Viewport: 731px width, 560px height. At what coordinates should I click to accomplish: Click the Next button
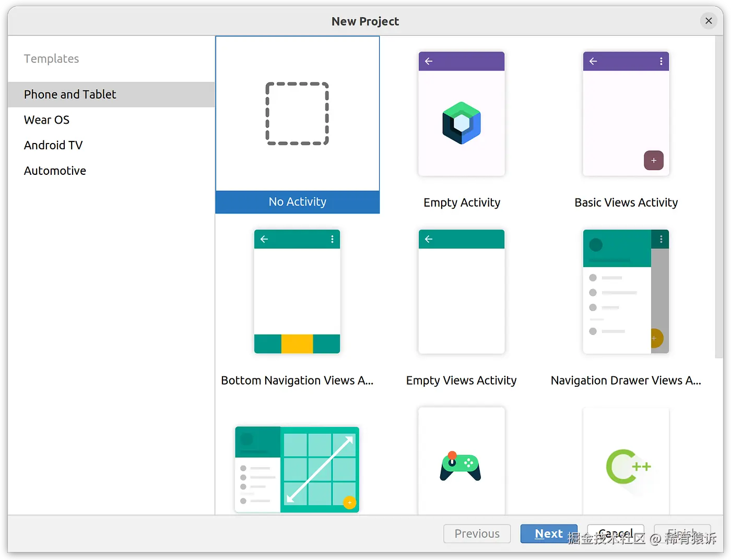(x=549, y=533)
